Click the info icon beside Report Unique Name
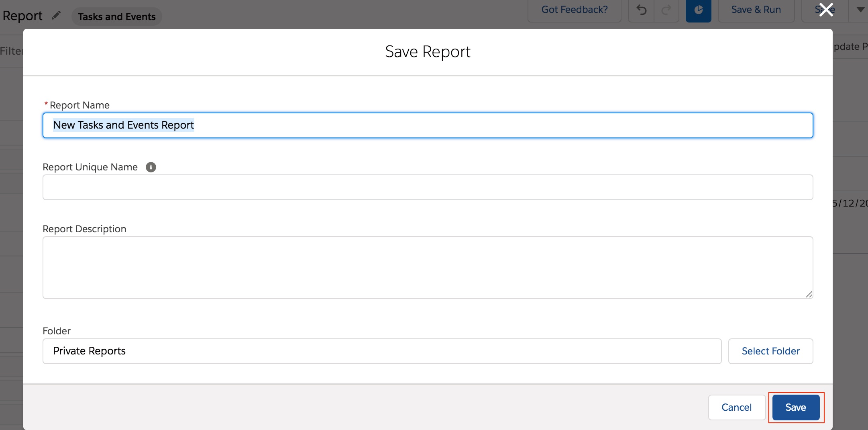The width and height of the screenshot is (868, 430). point(151,167)
